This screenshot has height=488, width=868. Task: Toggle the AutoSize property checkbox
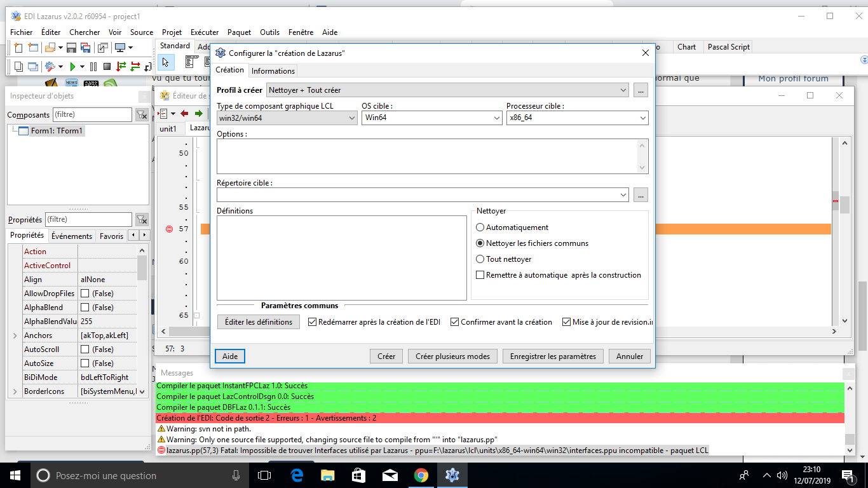pyautogui.click(x=85, y=363)
